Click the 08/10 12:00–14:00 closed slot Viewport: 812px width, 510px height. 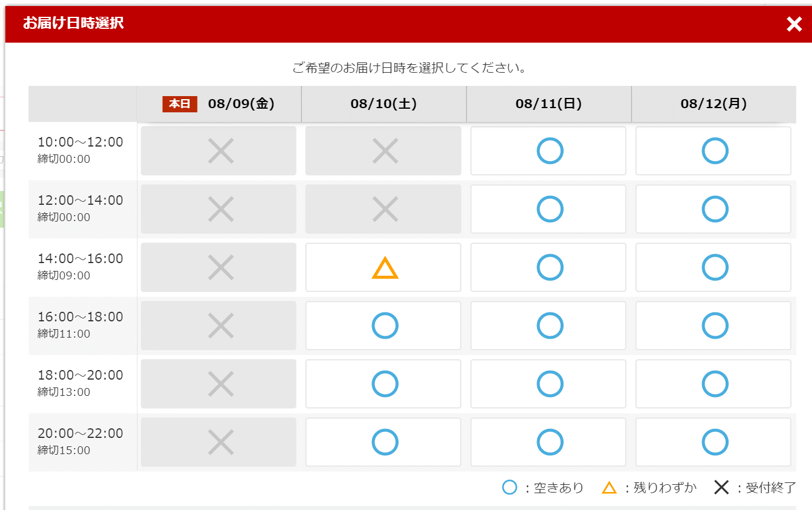click(x=384, y=209)
